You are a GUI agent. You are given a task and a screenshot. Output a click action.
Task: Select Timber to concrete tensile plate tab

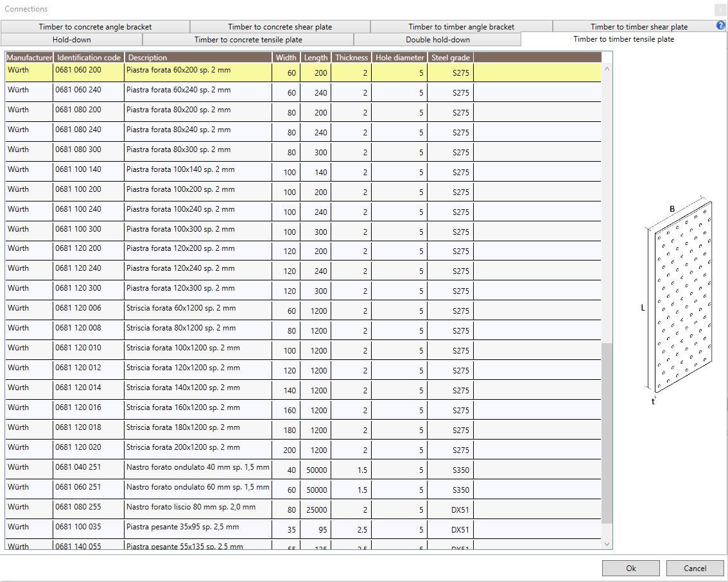tap(248, 39)
